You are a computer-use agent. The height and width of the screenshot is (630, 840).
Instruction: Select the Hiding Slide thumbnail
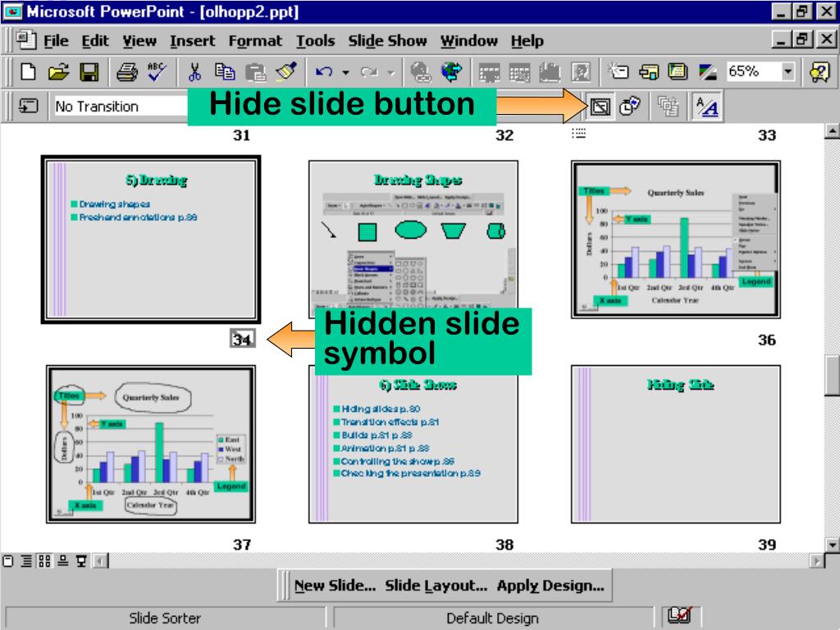[x=676, y=444]
